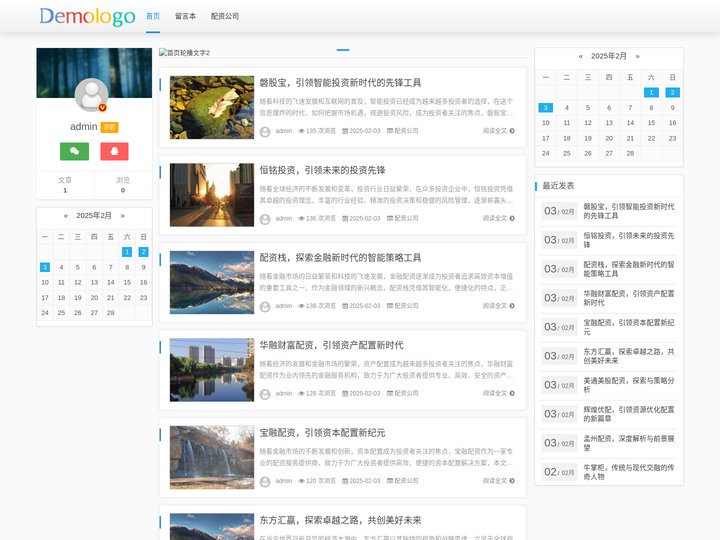Select day 1 in the left calendar
The width and height of the screenshot is (720, 540).
point(127,252)
